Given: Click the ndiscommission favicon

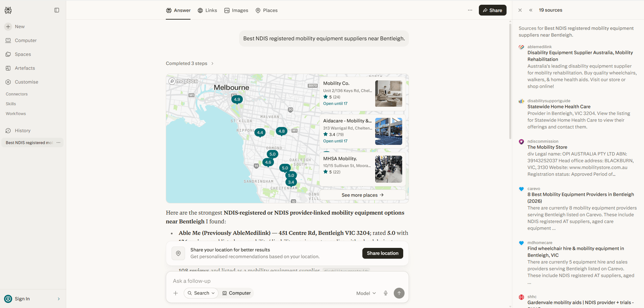Looking at the screenshot, I should (521, 142).
